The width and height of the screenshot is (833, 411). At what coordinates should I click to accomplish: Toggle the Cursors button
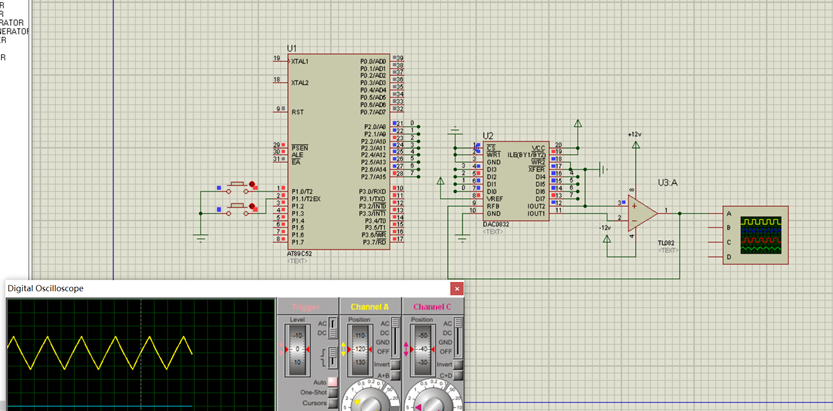(x=333, y=403)
